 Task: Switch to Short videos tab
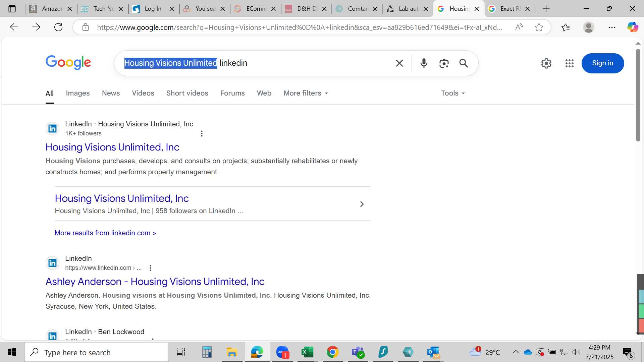coord(187,93)
